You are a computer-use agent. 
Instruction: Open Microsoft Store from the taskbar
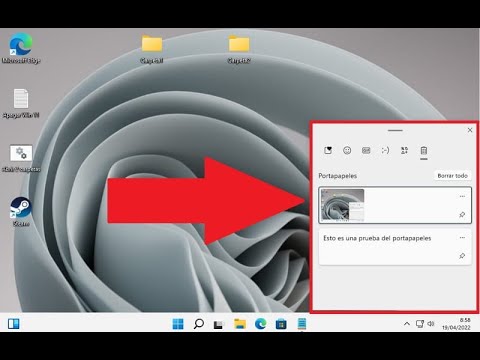tap(281, 324)
